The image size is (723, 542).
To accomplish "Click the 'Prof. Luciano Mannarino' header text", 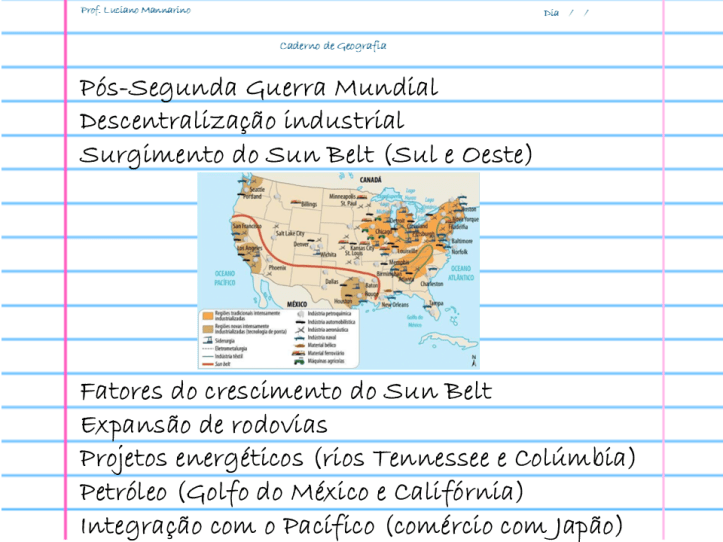I will [x=135, y=10].
